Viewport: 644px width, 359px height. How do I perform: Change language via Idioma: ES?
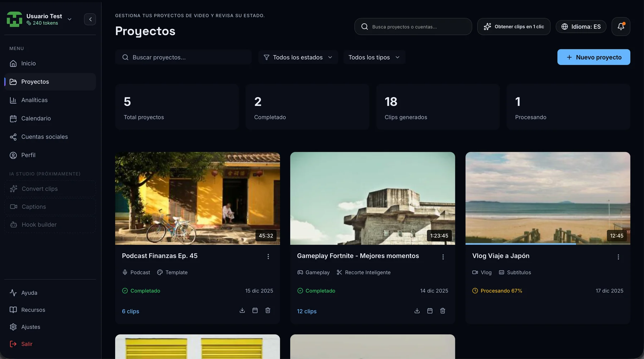coord(581,26)
